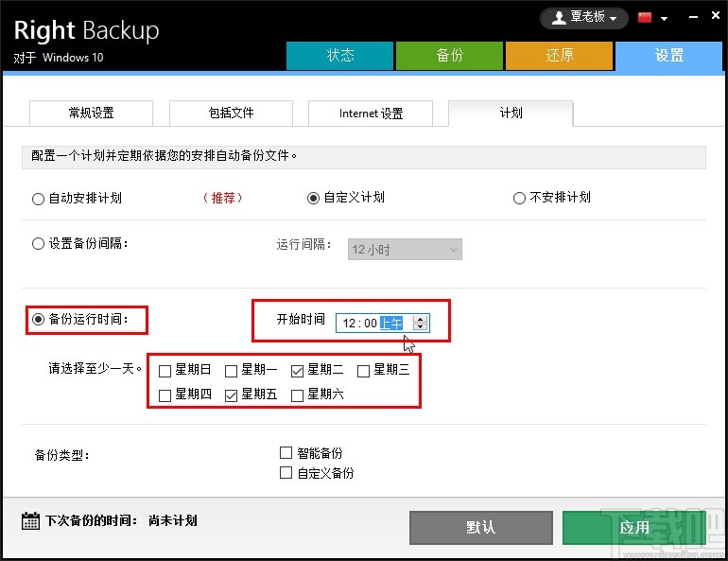Image resolution: width=728 pixels, height=561 pixels.
Task: Check the 星期六 checkbox
Action: [x=297, y=395]
